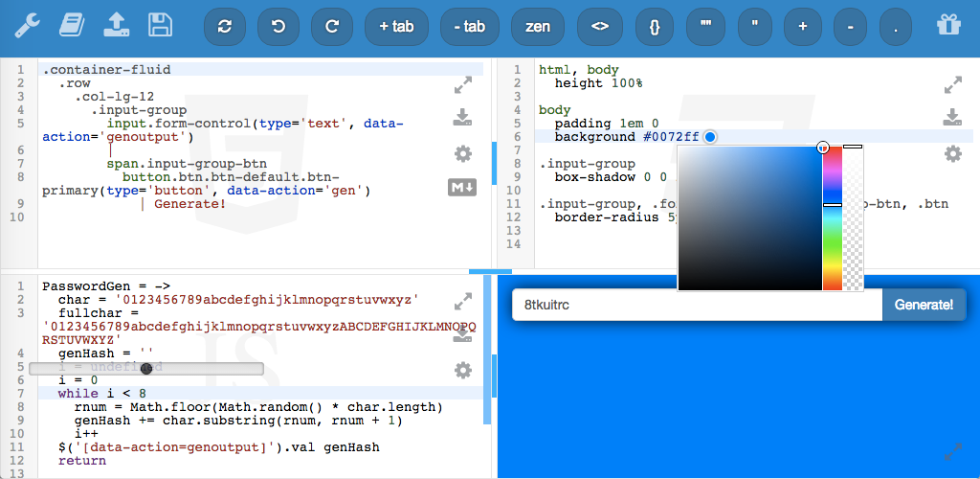
Task: Click the period '.' toolbar button
Action: pyautogui.click(x=896, y=26)
